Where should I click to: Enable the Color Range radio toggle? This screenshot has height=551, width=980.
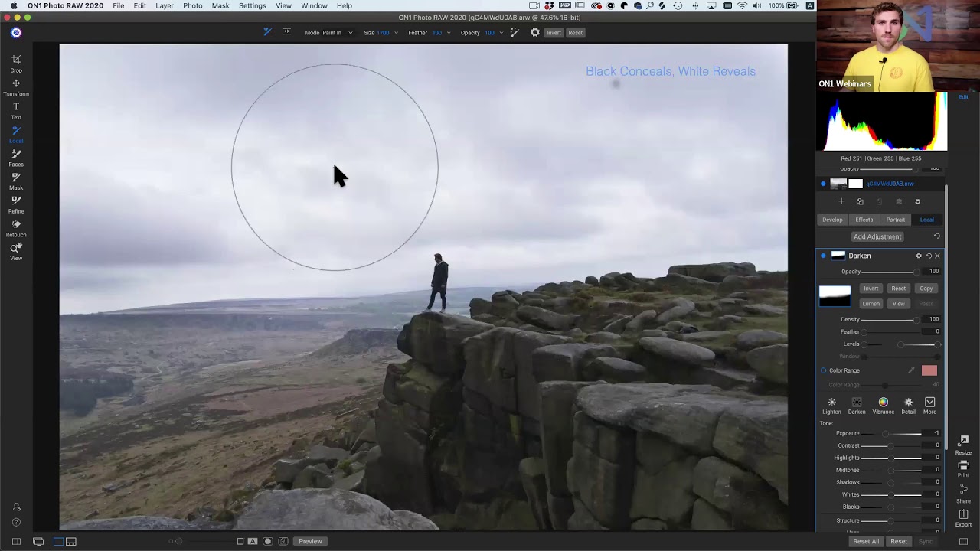click(x=824, y=370)
